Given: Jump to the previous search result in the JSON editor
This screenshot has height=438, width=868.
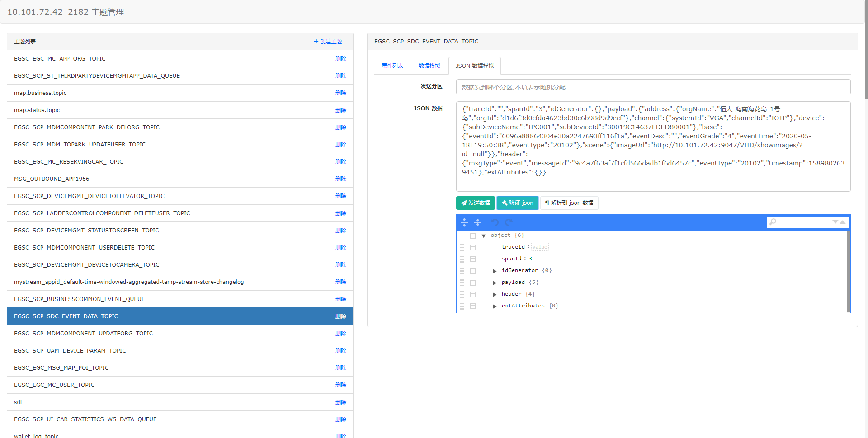Looking at the screenshot, I should 843,222.
